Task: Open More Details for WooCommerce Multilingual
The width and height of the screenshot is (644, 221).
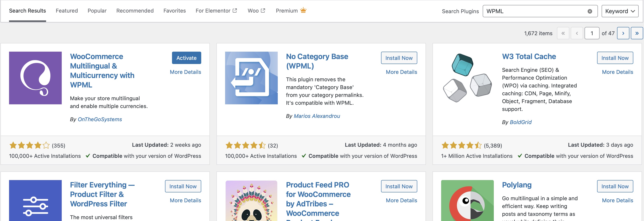Action: point(186,72)
